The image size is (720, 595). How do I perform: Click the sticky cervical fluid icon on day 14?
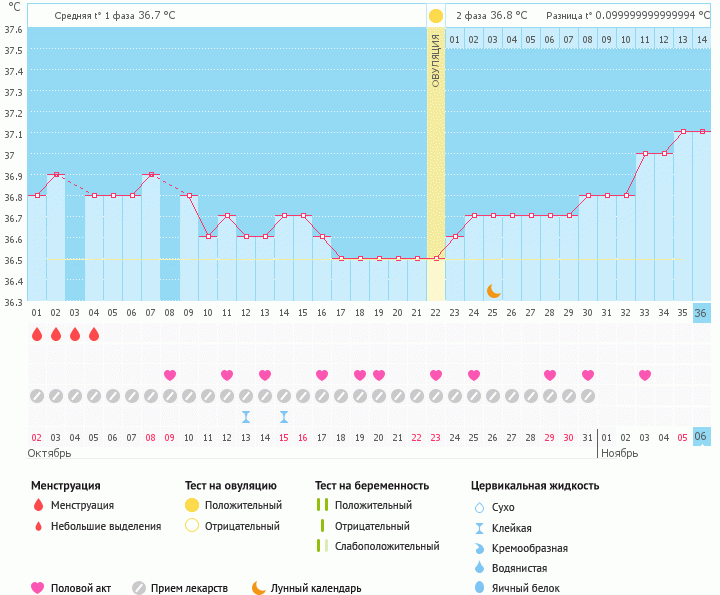[x=284, y=417]
